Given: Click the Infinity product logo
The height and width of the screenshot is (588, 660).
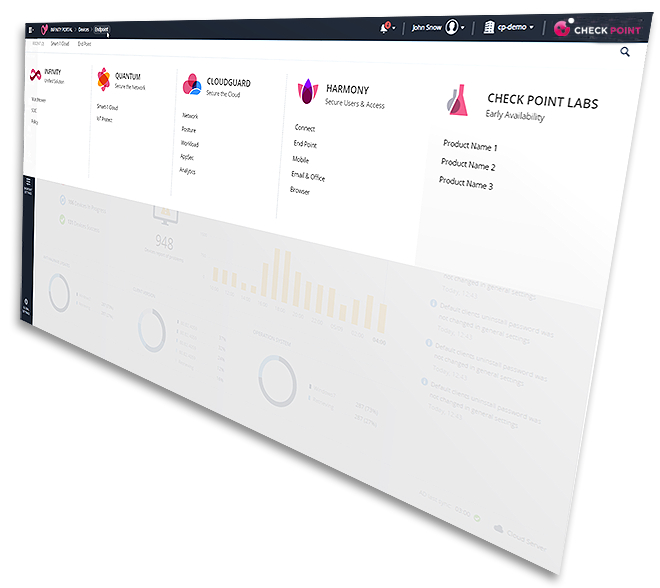Looking at the screenshot, I should (x=35, y=75).
